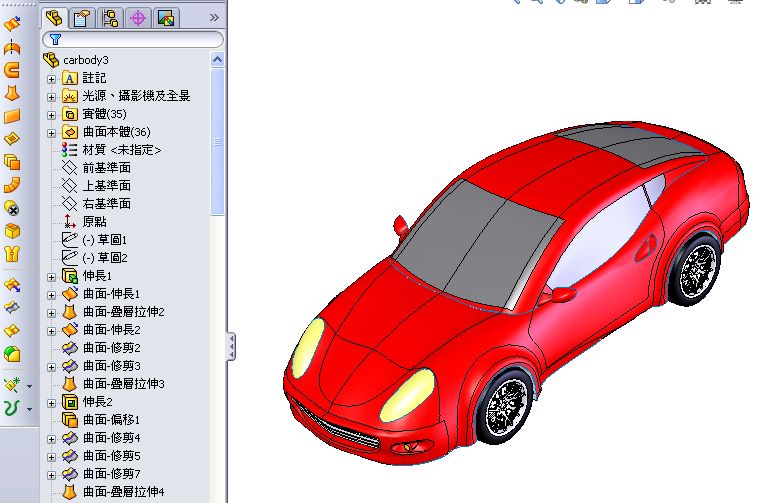
Task: Select the car's front-right yellow headlight
Action: point(408,395)
